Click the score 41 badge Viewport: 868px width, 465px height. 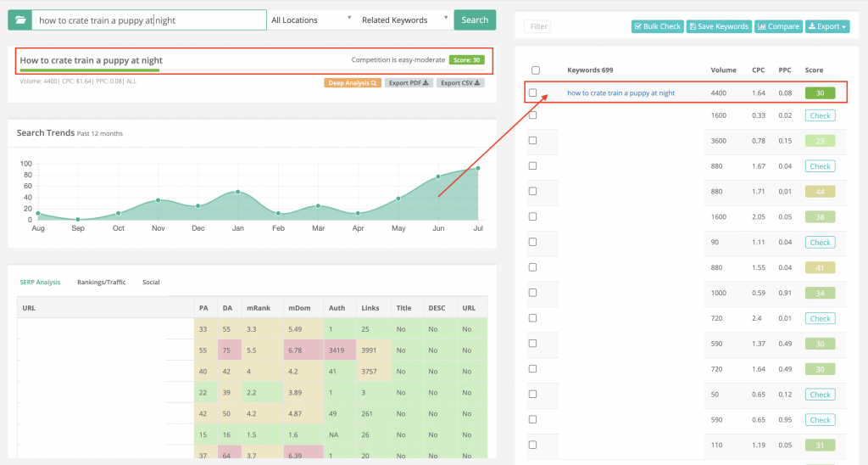click(x=820, y=267)
